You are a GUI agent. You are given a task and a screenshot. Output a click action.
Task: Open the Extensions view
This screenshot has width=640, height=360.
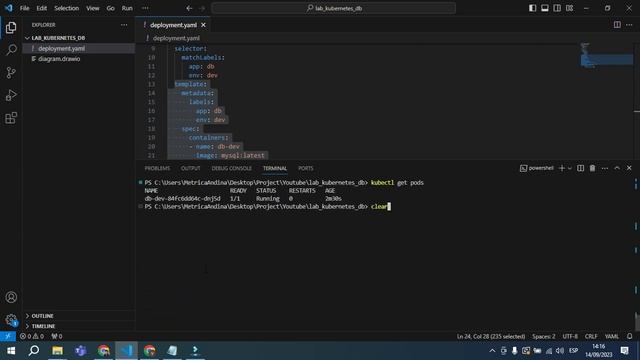tap(11, 118)
